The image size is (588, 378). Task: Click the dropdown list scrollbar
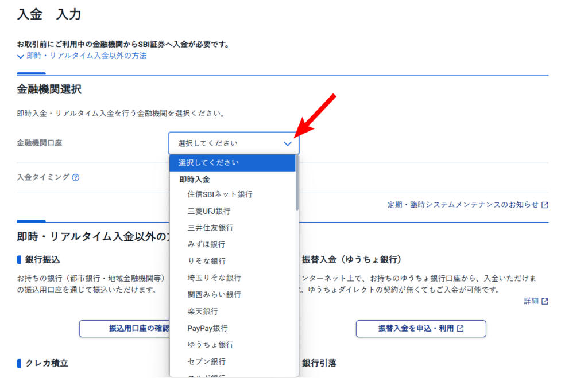297,183
